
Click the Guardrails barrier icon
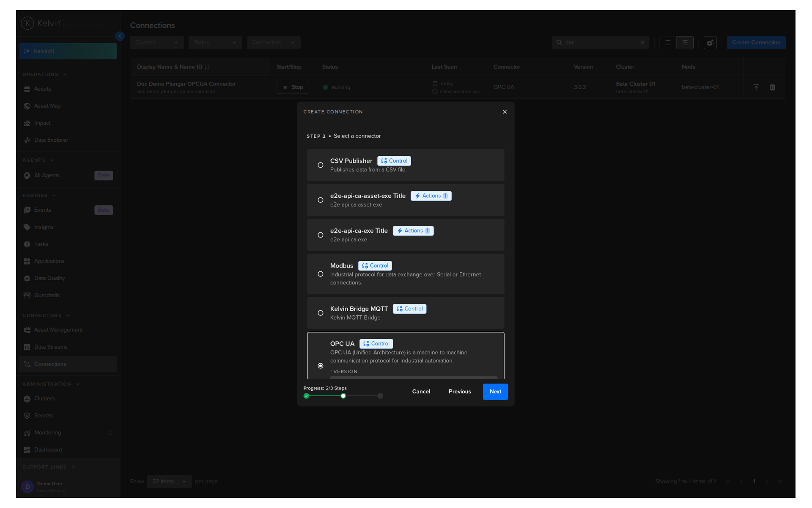point(27,295)
